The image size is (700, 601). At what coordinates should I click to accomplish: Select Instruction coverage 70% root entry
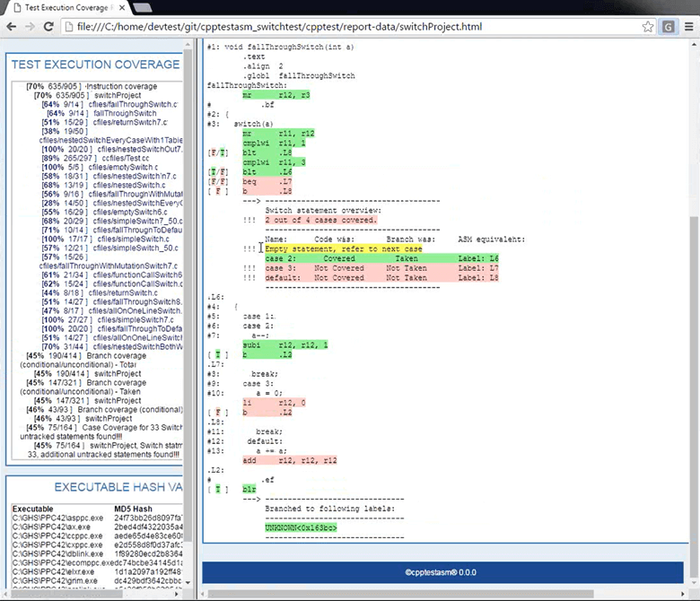pos(92,86)
